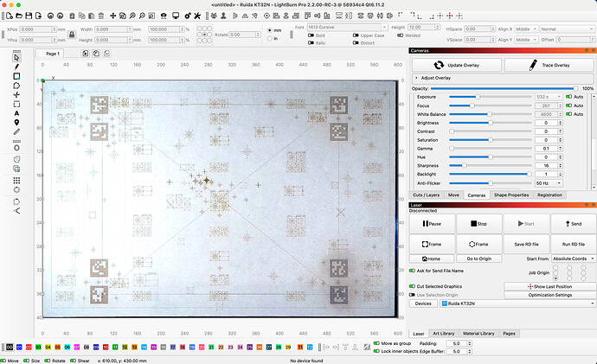The width and height of the screenshot is (597, 364).
Task: Select the Draw Lines pencil tool
Action: pos(16,67)
